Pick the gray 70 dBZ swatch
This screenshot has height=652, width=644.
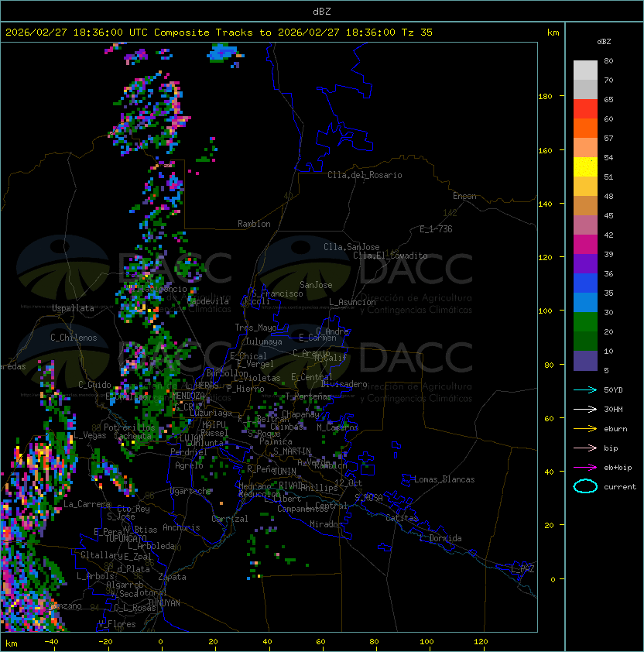[585, 89]
